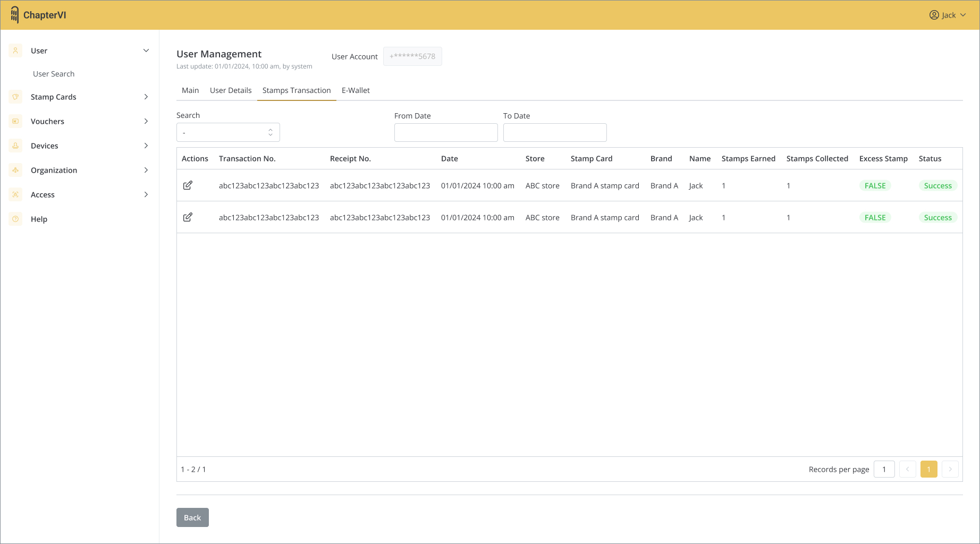980x544 pixels.
Task: Open the Search dropdown selector
Action: pyautogui.click(x=228, y=132)
